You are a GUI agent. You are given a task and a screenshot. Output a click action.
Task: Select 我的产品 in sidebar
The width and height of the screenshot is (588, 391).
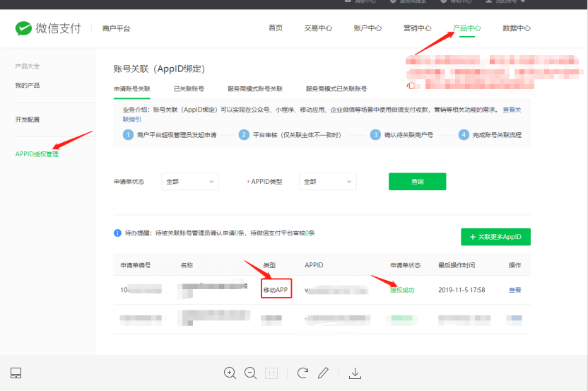28,85
